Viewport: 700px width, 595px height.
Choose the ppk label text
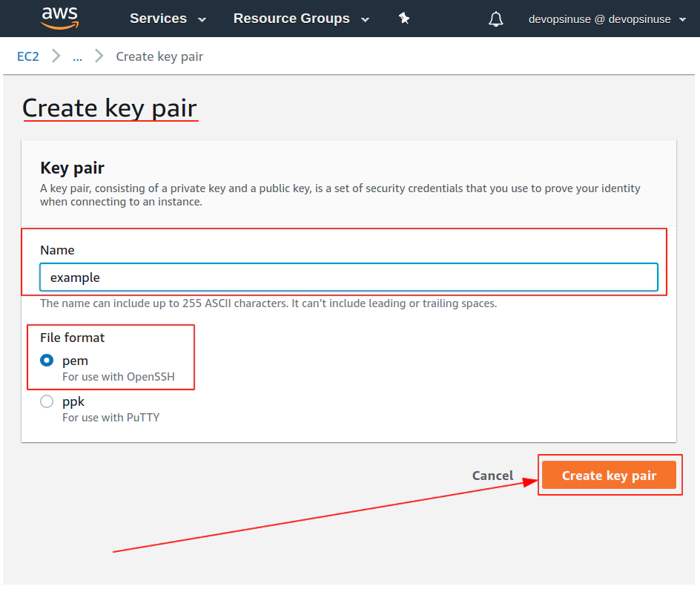(73, 401)
